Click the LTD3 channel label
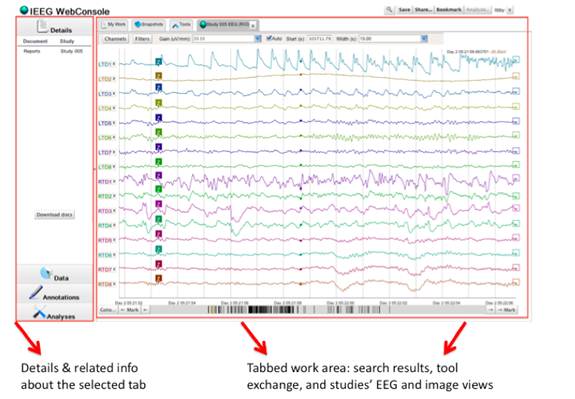 pyautogui.click(x=105, y=94)
